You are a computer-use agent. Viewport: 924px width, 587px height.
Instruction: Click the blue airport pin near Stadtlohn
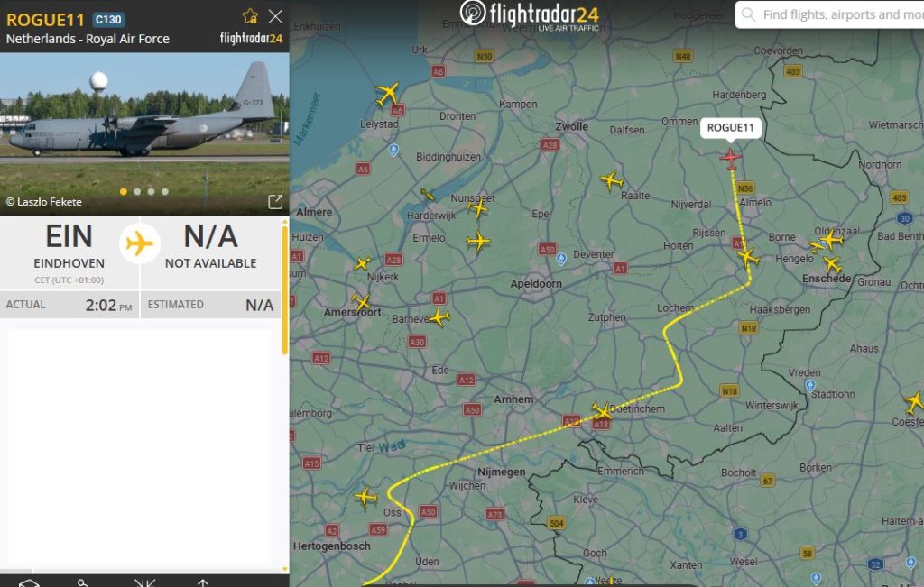click(x=809, y=385)
